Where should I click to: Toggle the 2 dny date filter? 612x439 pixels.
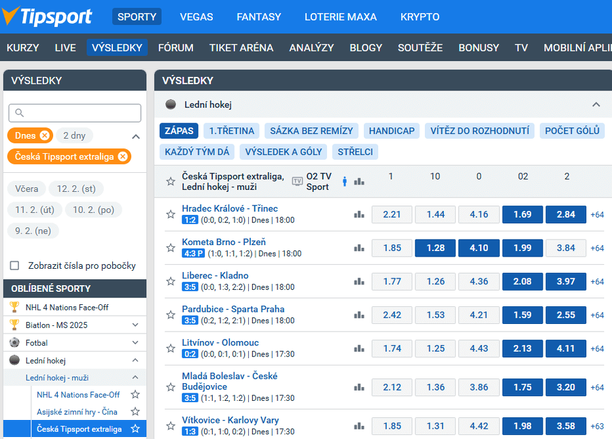click(x=73, y=135)
